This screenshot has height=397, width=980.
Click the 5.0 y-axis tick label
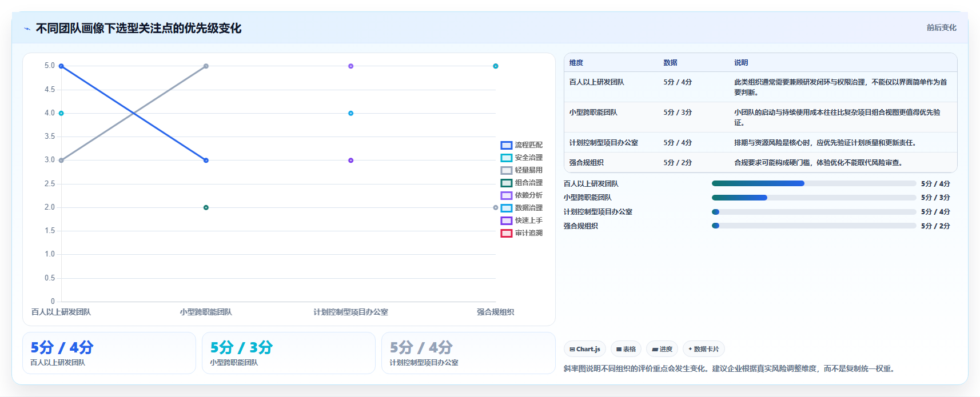[x=50, y=66]
